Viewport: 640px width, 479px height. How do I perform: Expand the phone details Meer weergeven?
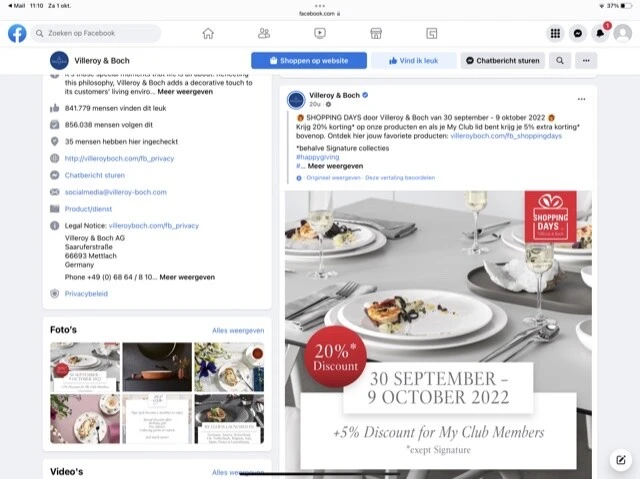coord(187,277)
